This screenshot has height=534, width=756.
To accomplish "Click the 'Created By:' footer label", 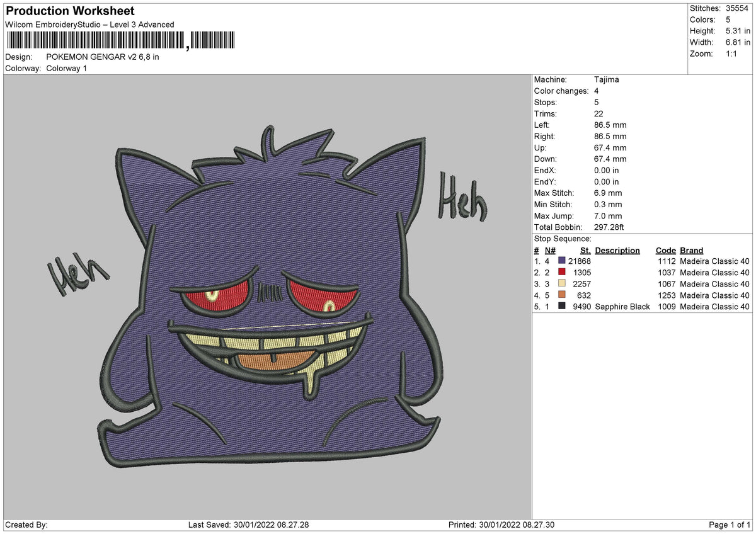I will 26,525.
